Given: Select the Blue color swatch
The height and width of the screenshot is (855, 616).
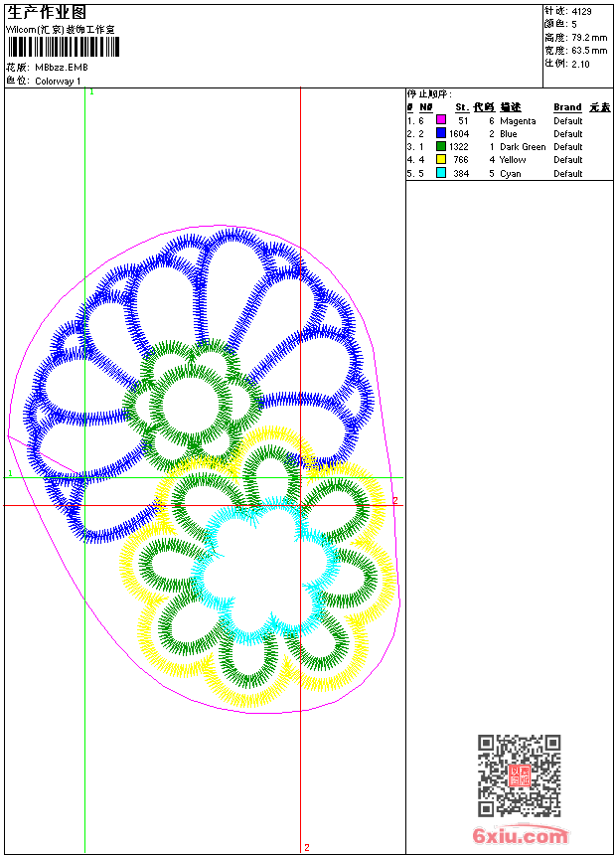Looking at the screenshot, I should pyautogui.click(x=441, y=133).
